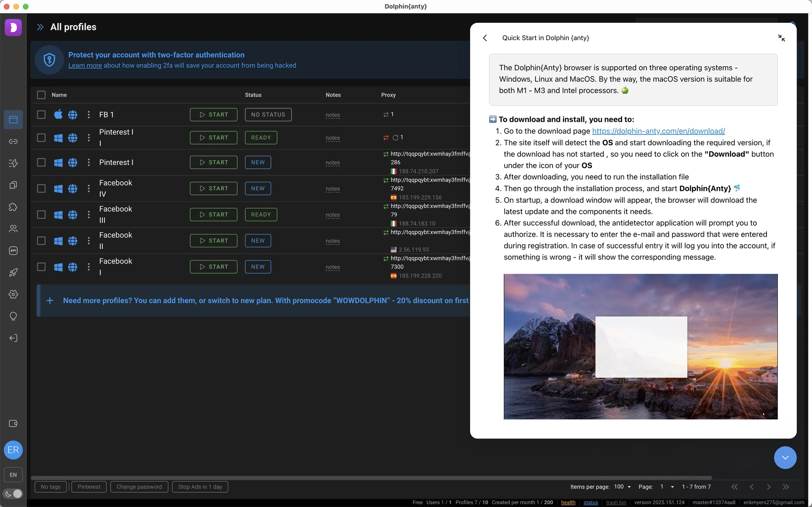Collapse chat with blue chevron button
The image size is (812, 507).
pos(785,457)
